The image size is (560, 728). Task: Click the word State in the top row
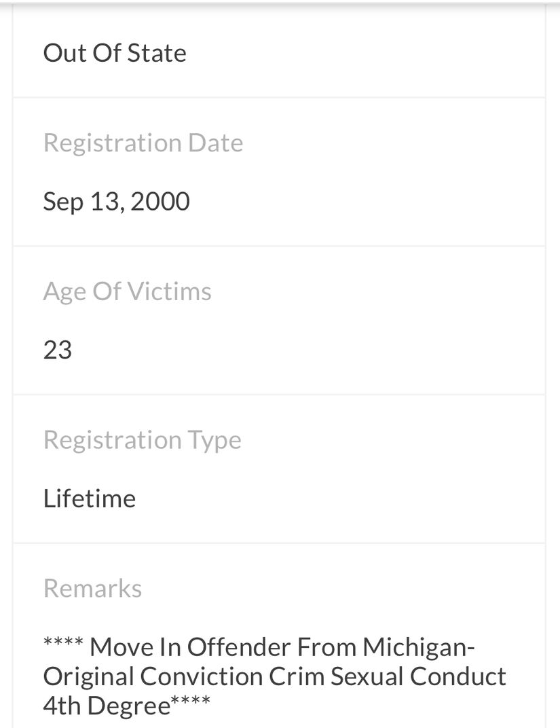157,53
